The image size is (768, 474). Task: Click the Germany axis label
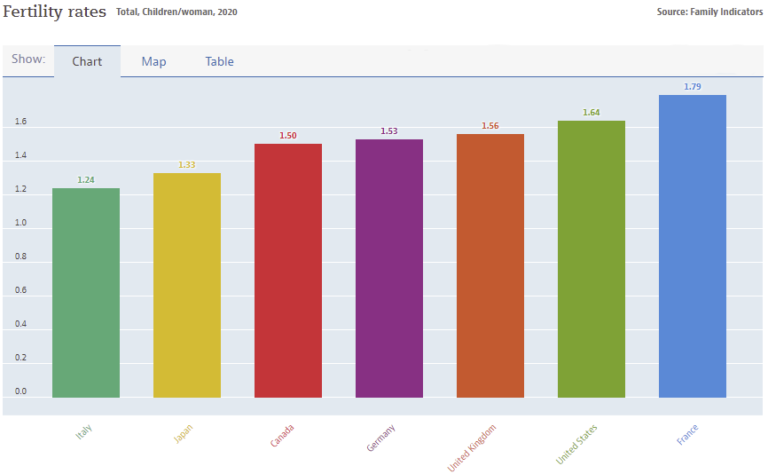[383, 437]
